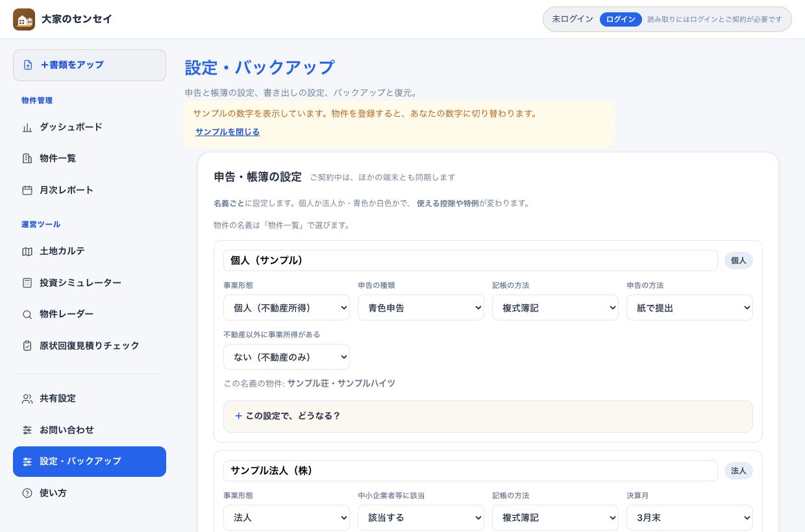Open dropdown showing ない（不動産のみ）
Screen dimensions: 805x532
click(x=286, y=357)
